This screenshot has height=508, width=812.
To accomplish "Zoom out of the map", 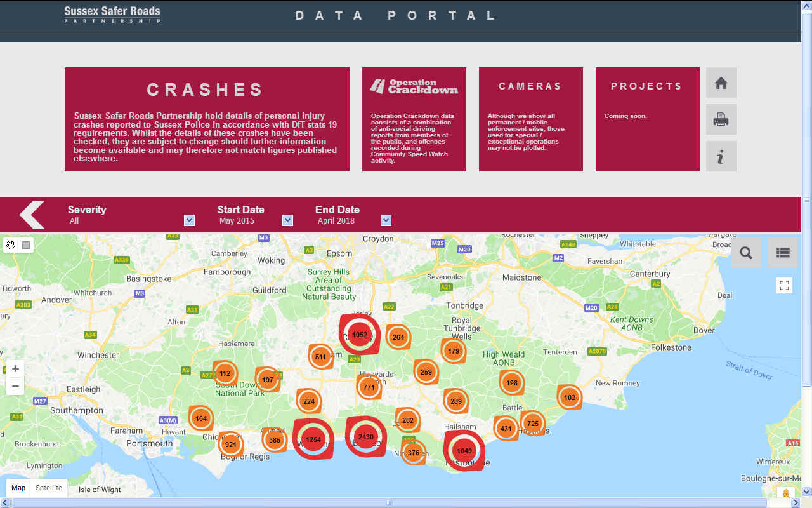I will (15, 386).
